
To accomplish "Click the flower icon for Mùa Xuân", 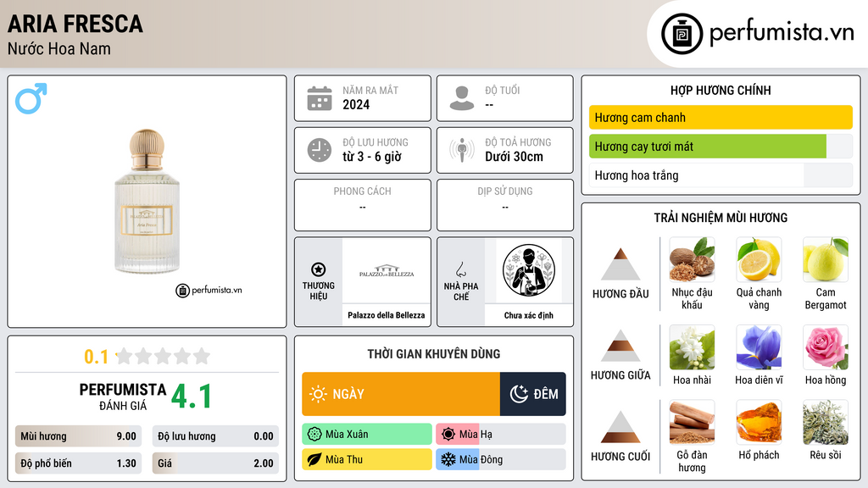I will (314, 435).
